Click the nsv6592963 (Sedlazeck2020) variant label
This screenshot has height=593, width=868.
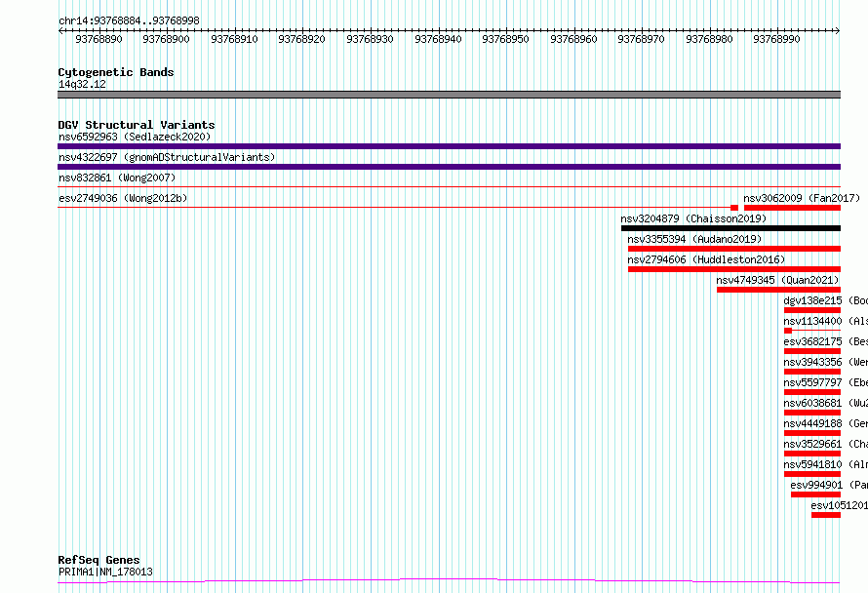[x=135, y=137]
